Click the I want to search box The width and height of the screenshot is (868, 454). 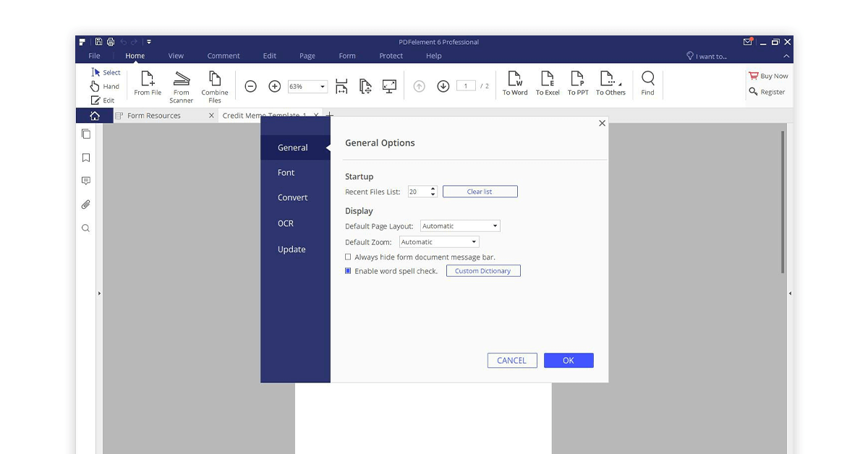click(707, 56)
